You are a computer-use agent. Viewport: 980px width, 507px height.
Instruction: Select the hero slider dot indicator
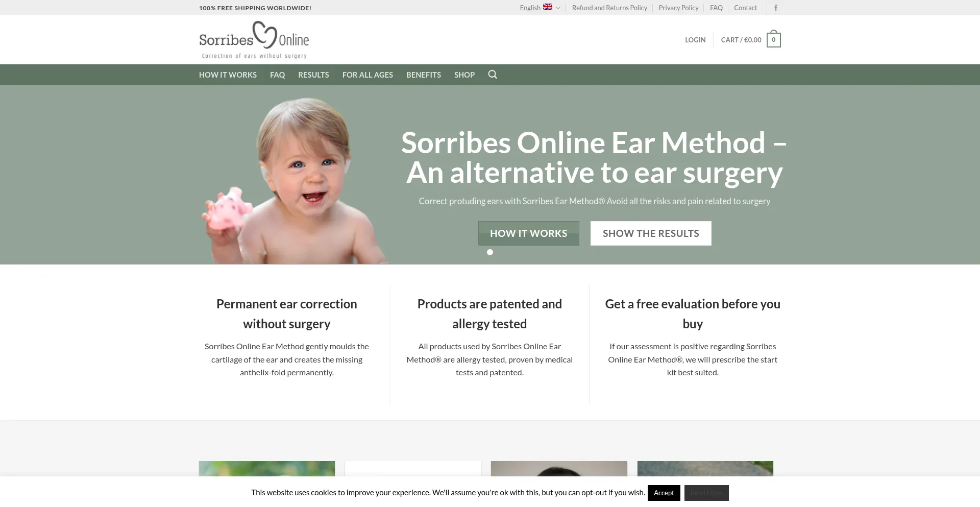tap(490, 252)
